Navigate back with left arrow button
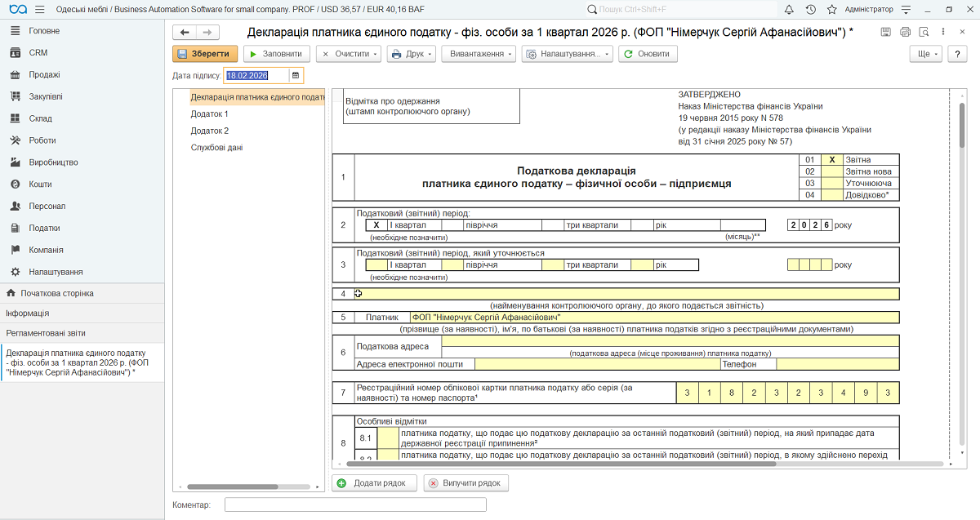Image resolution: width=980 pixels, height=520 pixels. (x=185, y=32)
